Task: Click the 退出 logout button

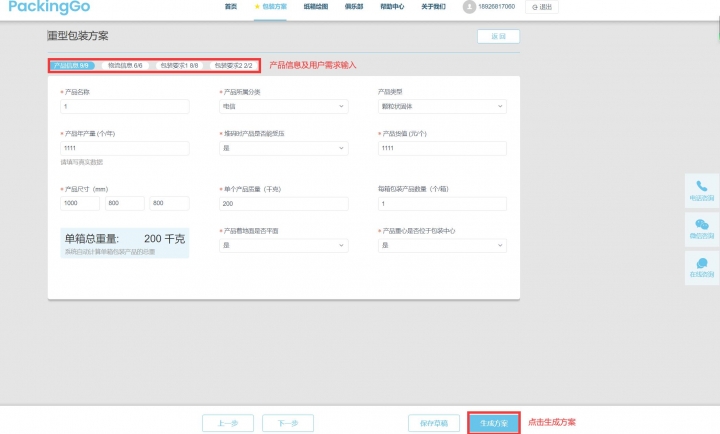Action: (542, 7)
